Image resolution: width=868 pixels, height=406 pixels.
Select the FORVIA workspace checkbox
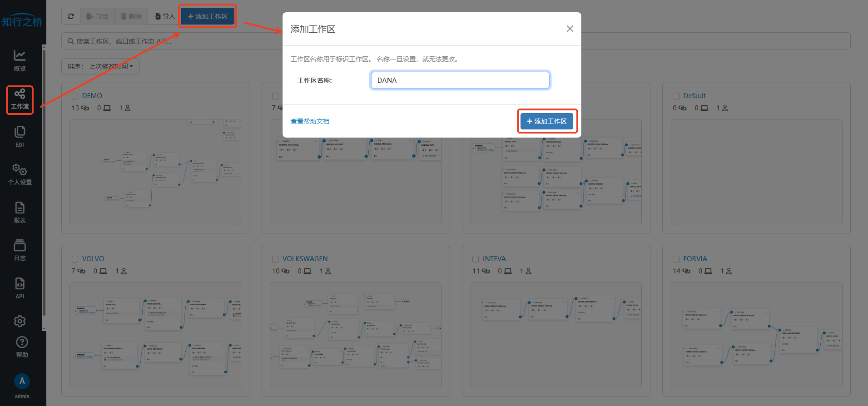tap(676, 259)
